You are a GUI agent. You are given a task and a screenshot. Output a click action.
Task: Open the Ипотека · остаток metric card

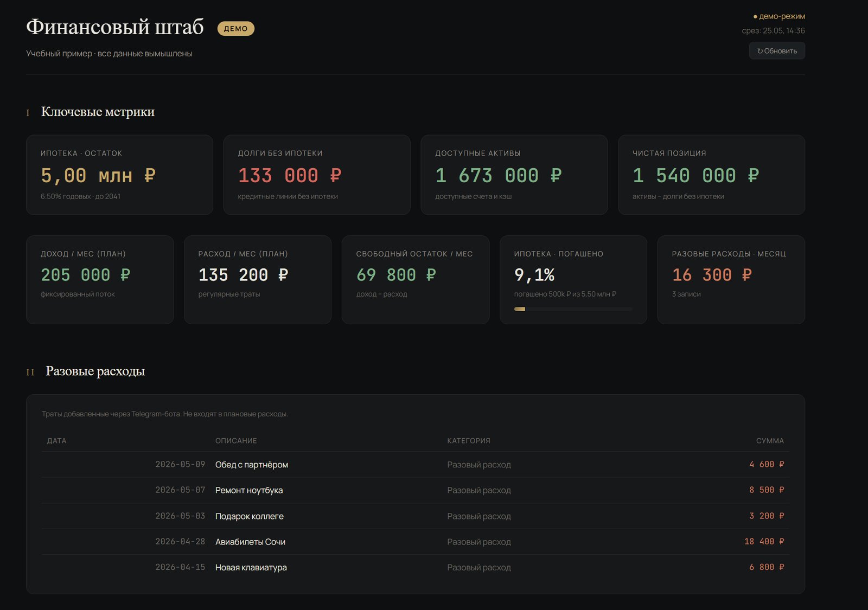(119, 175)
